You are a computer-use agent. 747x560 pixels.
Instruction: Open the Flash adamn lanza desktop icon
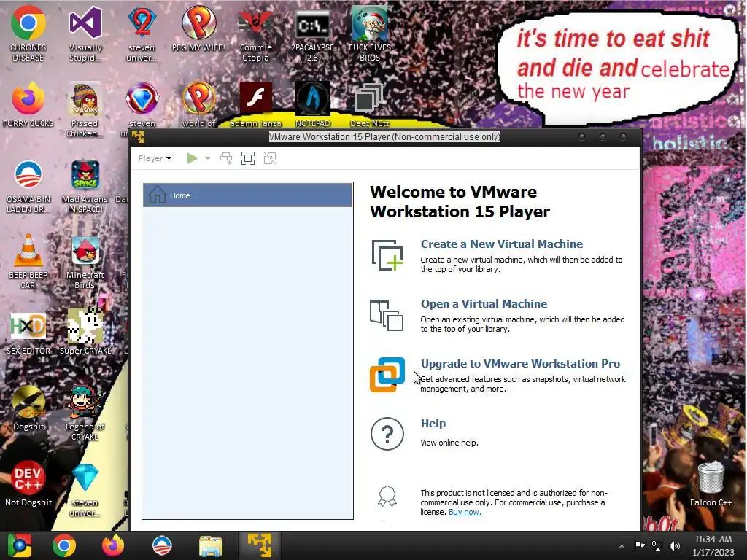256,104
